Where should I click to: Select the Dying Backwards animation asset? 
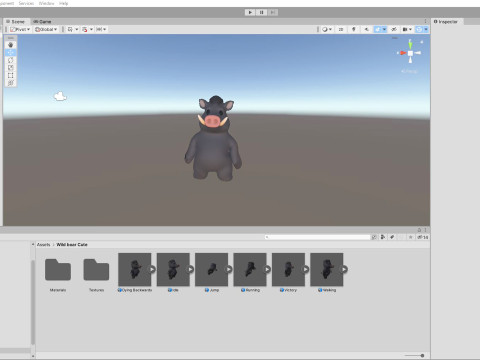click(135, 269)
